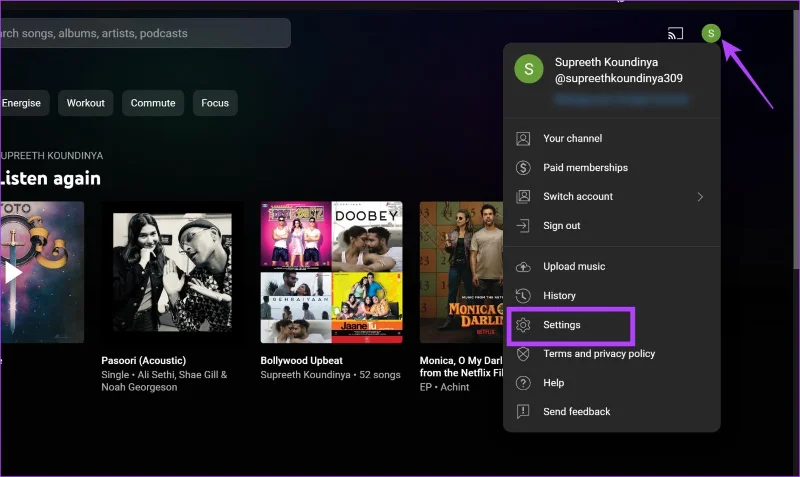This screenshot has width=800, height=477.
Task: Select Sign out from account menu
Action: [612, 225]
